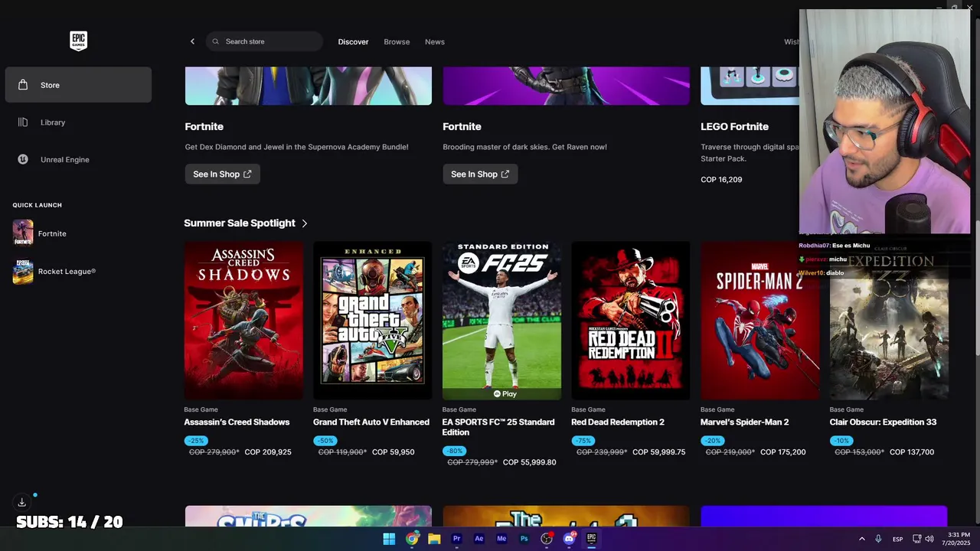Open EA Sports FC 25 cover art
The height and width of the screenshot is (551, 980).
click(501, 321)
